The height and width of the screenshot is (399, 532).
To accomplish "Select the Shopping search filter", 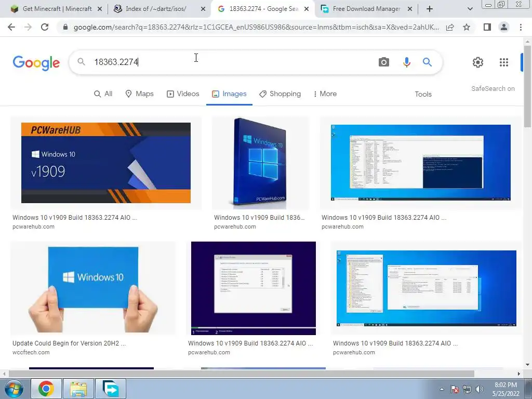I will (x=280, y=94).
